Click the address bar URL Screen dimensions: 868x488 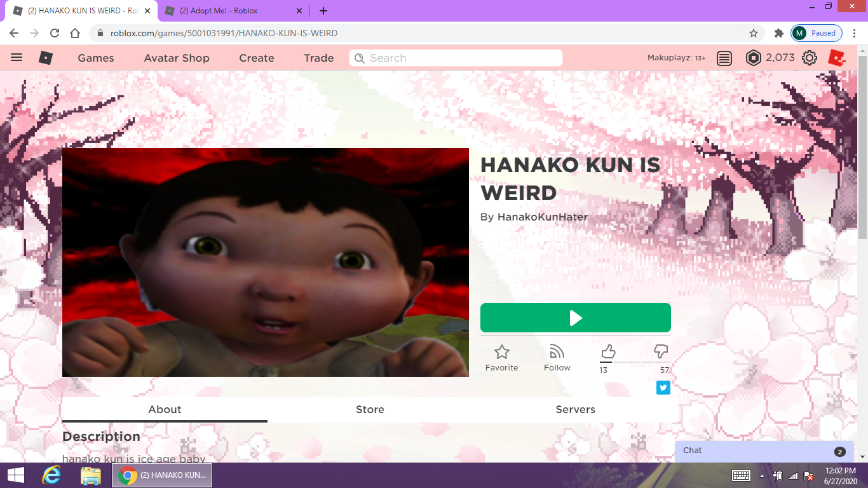224,33
